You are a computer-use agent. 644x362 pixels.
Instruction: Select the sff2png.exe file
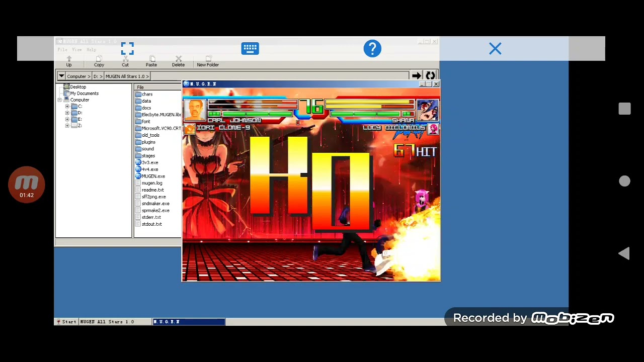pyautogui.click(x=150, y=197)
